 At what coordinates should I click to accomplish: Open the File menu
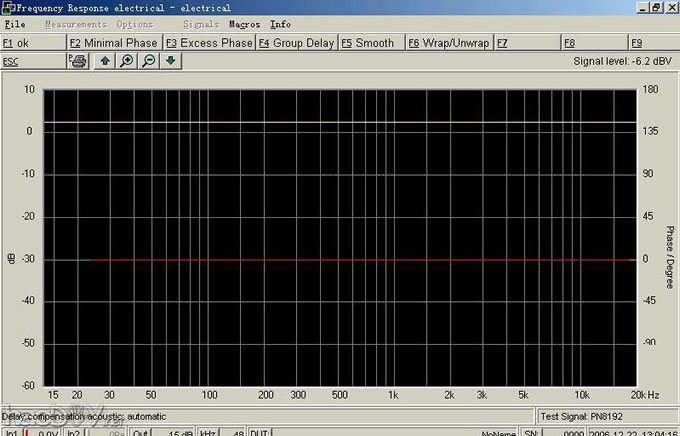15,24
